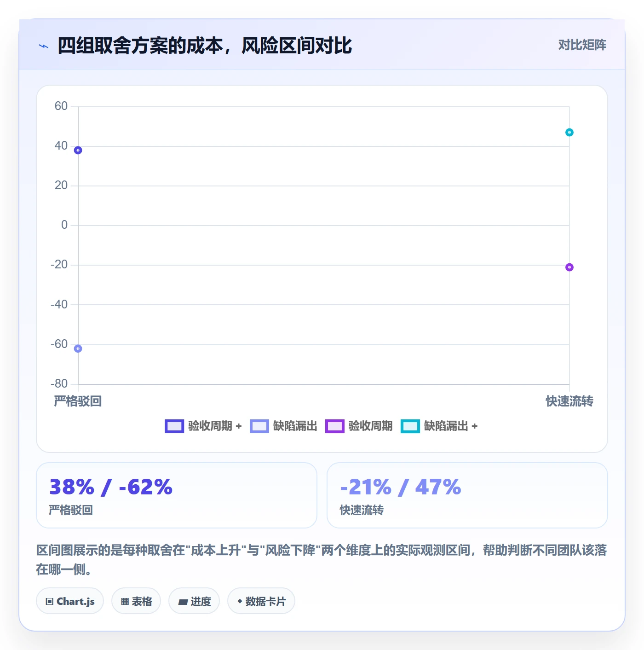Select the cyan data point near 47
This screenshot has width=644, height=650.
coord(569,132)
